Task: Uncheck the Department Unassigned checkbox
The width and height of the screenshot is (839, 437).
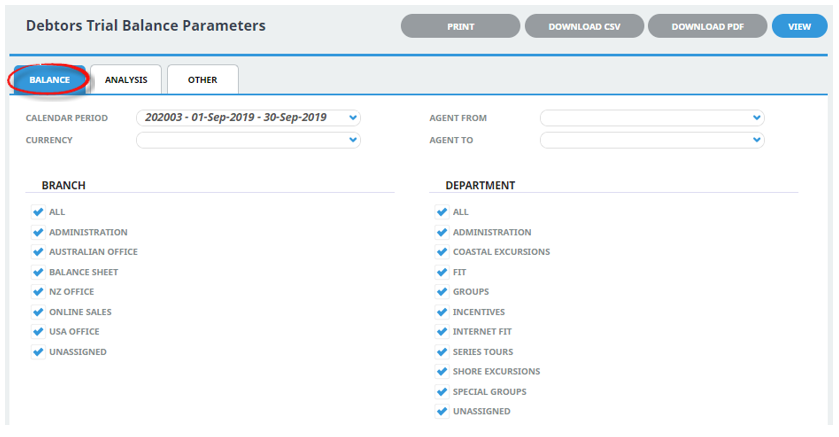Action: (441, 411)
